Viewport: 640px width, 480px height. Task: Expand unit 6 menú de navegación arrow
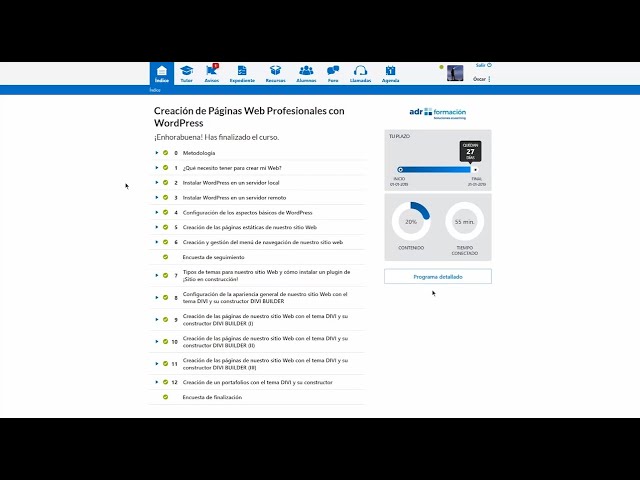(x=157, y=242)
